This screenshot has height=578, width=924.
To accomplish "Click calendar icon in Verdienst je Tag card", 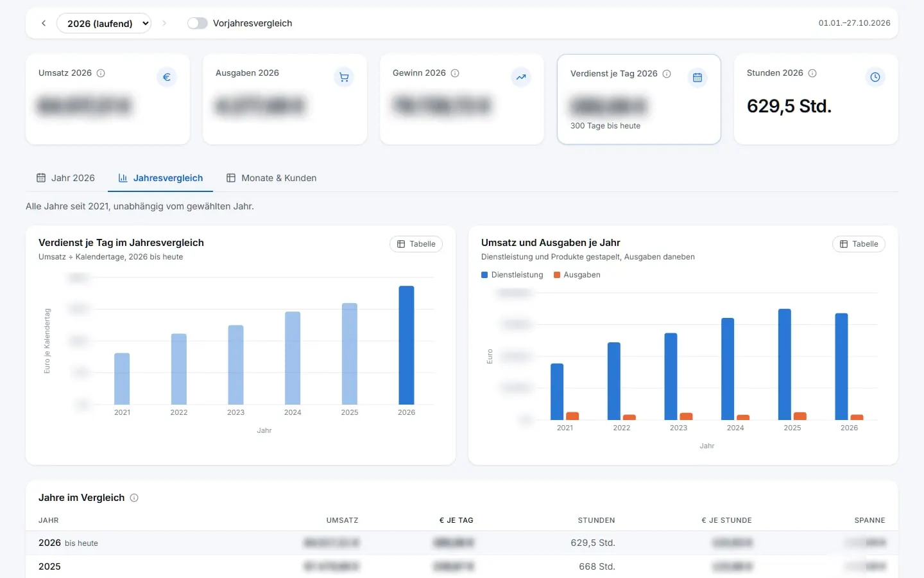I will tap(697, 78).
